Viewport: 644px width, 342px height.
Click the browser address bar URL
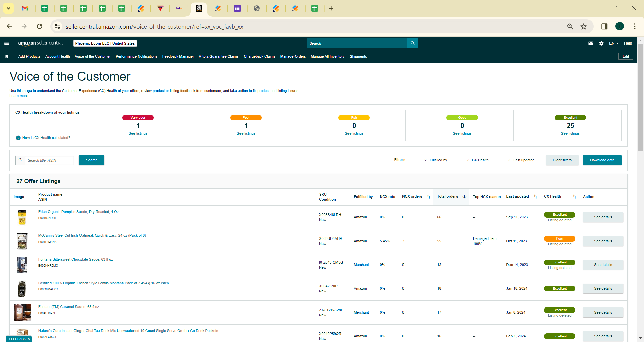[155, 27]
